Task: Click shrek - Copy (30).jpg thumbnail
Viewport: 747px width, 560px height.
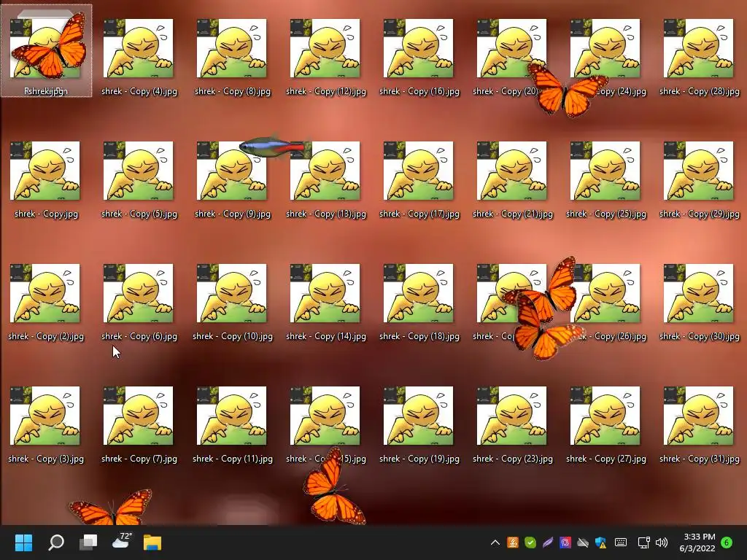Action: coord(699,293)
